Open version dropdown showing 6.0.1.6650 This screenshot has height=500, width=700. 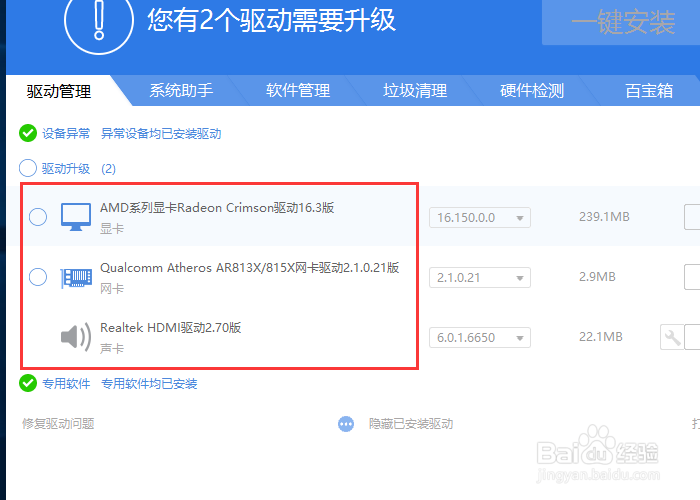pyautogui.click(x=480, y=338)
